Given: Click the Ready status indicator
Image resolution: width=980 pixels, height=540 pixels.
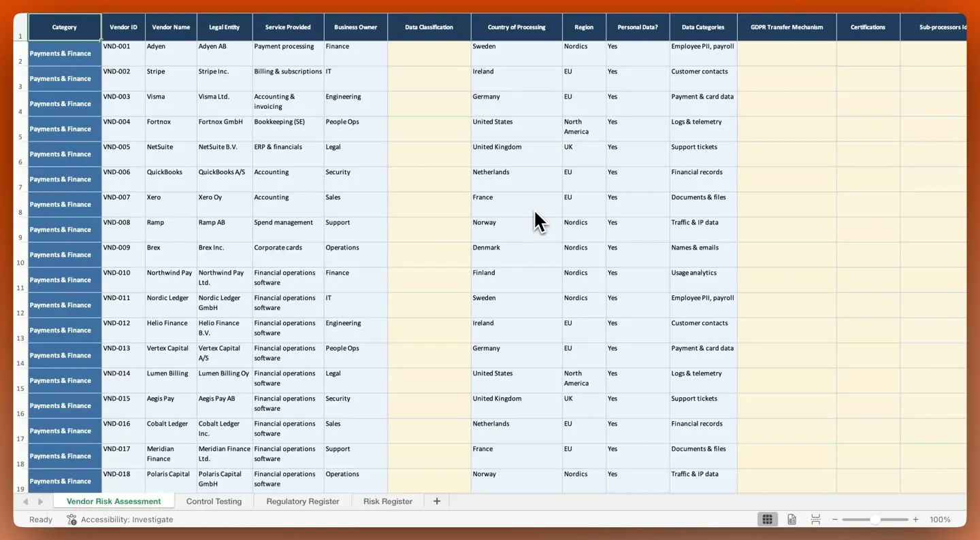Looking at the screenshot, I should pos(41,520).
